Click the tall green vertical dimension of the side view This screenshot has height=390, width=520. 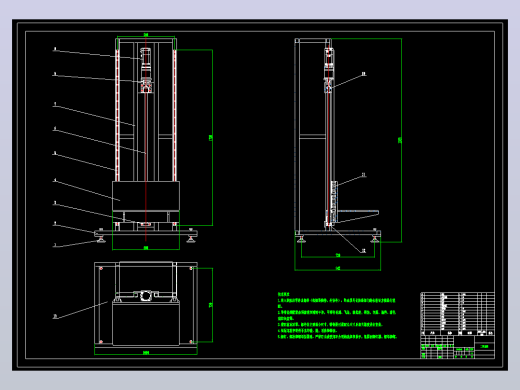tap(401, 140)
